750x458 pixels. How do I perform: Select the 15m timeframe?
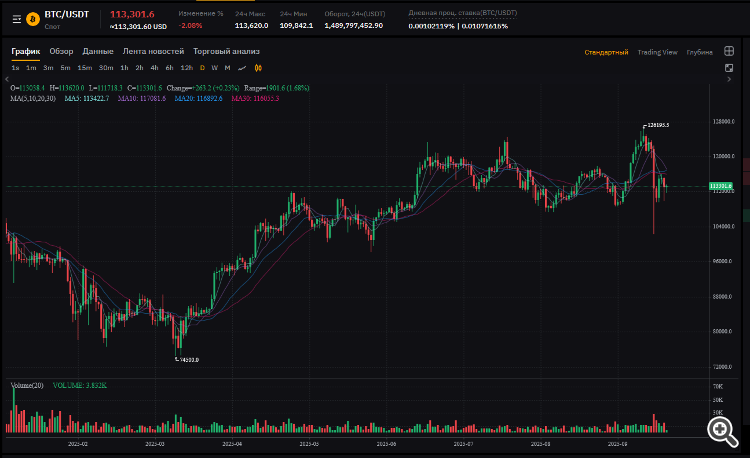coord(85,68)
